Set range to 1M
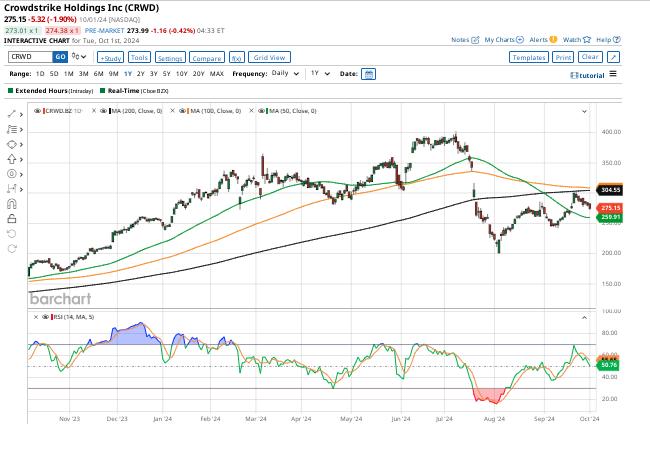This screenshot has height=452, width=650. click(x=69, y=74)
